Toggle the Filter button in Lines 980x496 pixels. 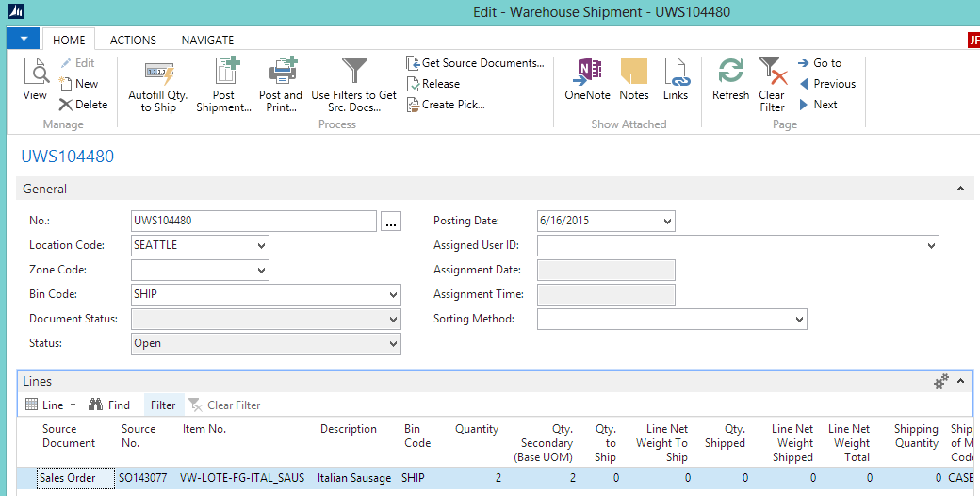163,405
